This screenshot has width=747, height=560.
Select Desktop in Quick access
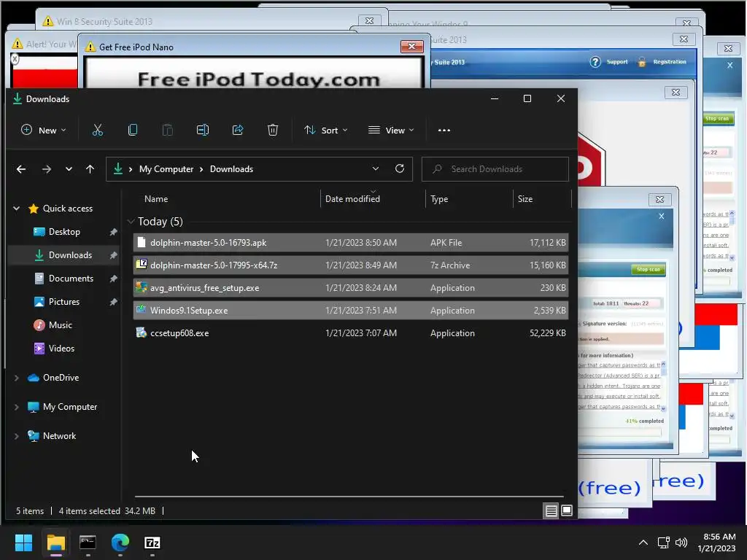(x=64, y=232)
